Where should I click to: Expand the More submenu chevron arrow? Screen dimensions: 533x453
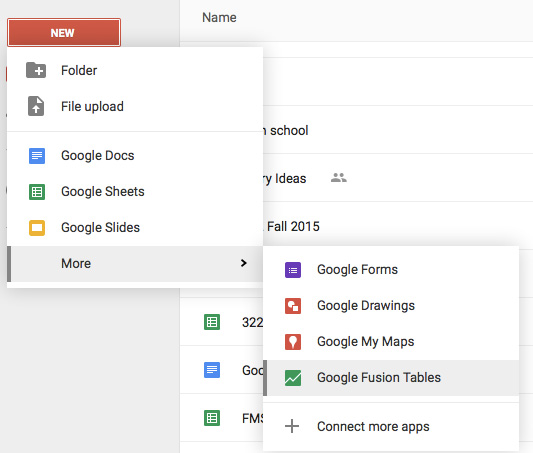tap(243, 263)
